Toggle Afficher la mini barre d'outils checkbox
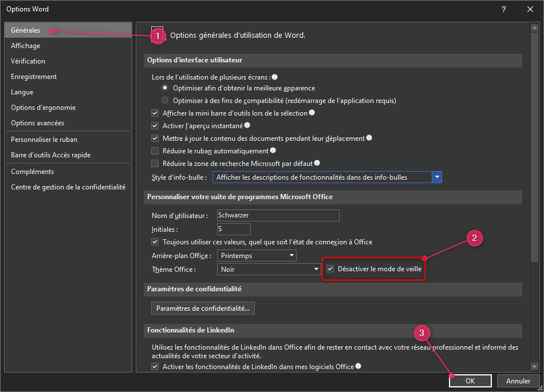This screenshot has height=392, width=544. pyautogui.click(x=155, y=113)
